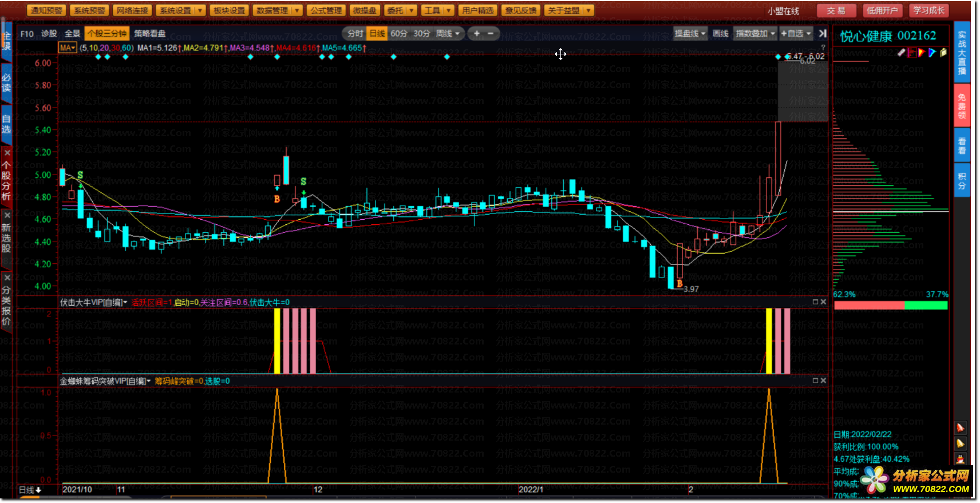Viewport: 980px width, 503px height.
Task: Click the 画线 drawing tool button
Action: coord(721,34)
